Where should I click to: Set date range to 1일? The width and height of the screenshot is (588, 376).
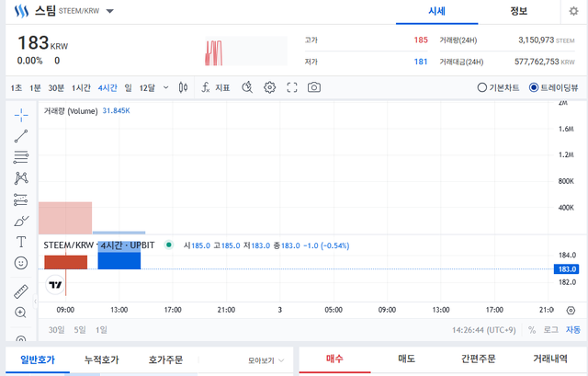click(x=101, y=330)
